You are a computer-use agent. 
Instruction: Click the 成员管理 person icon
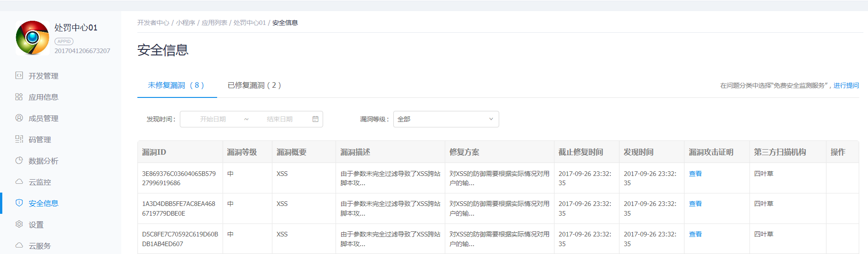point(19,118)
